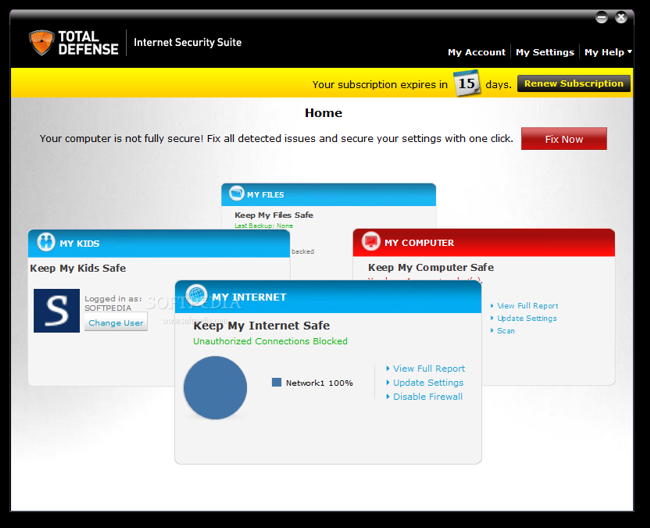650x528 pixels.
Task: Click the Internet Security Suite title text
Action: coord(187,42)
